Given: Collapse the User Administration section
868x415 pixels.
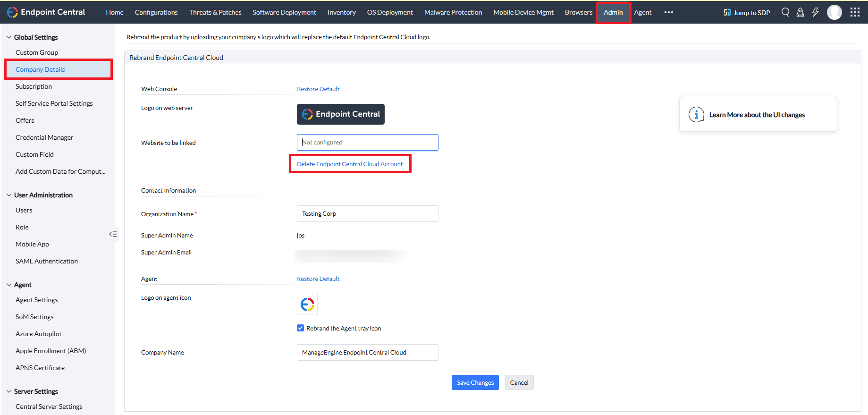Looking at the screenshot, I should tap(9, 195).
